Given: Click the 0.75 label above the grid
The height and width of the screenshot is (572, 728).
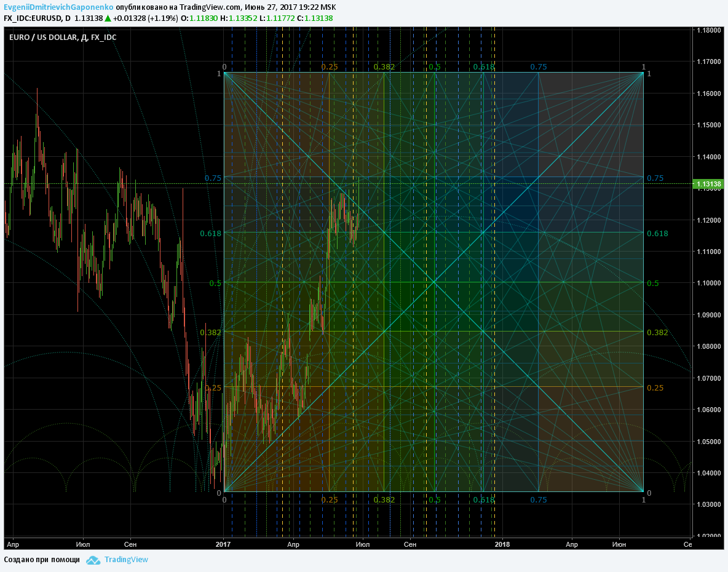Looking at the screenshot, I should (x=539, y=67).
